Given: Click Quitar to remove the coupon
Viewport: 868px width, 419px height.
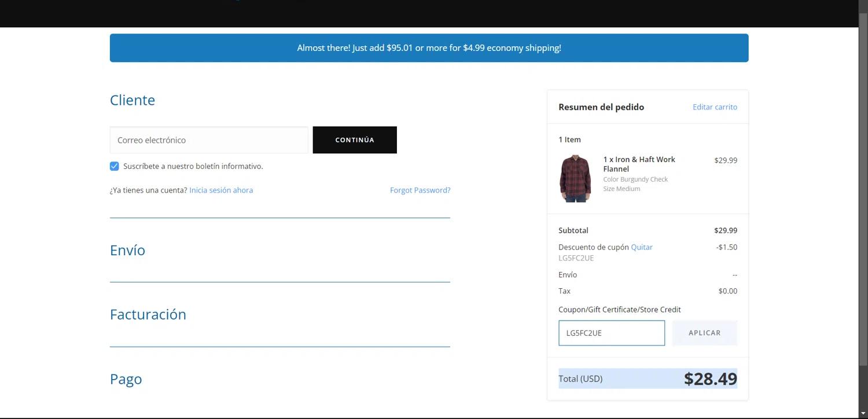Looking at the screenshot, I should pos(642,247).
